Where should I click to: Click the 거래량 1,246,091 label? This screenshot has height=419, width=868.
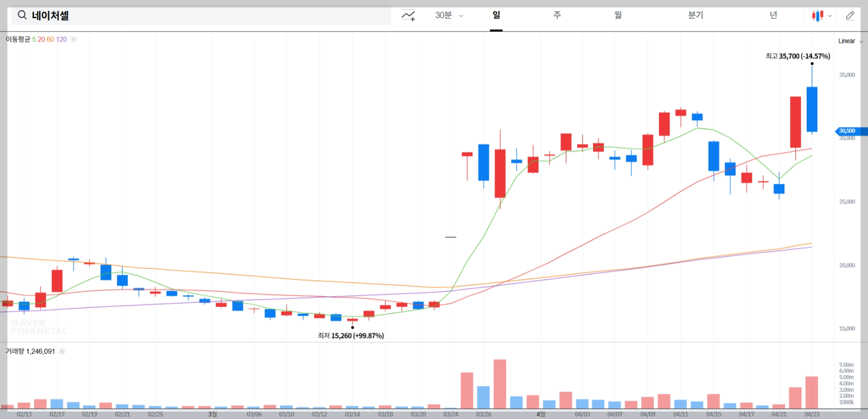[30, 351]
